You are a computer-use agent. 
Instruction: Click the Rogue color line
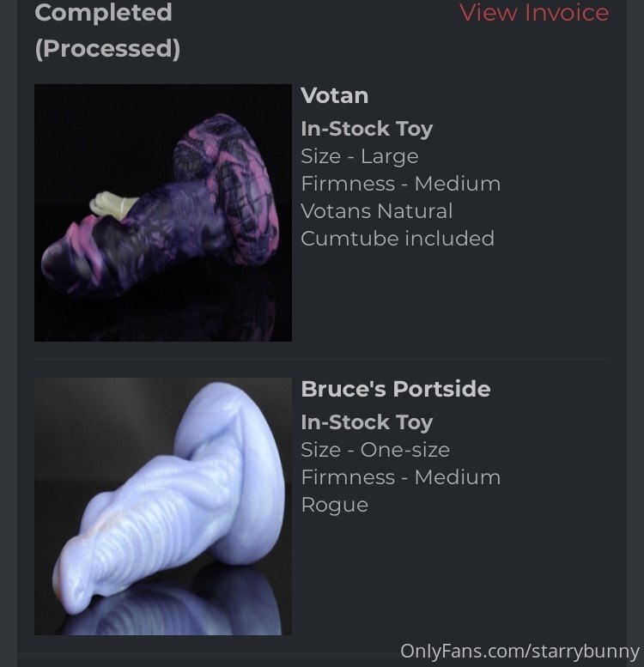pos(334,506)
